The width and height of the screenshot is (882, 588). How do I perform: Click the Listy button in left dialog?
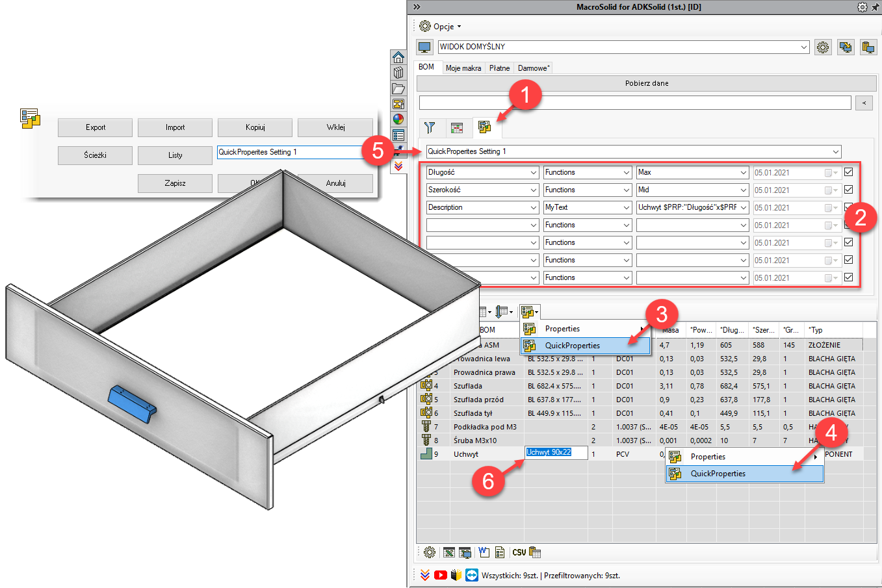[x=175, y=155]
